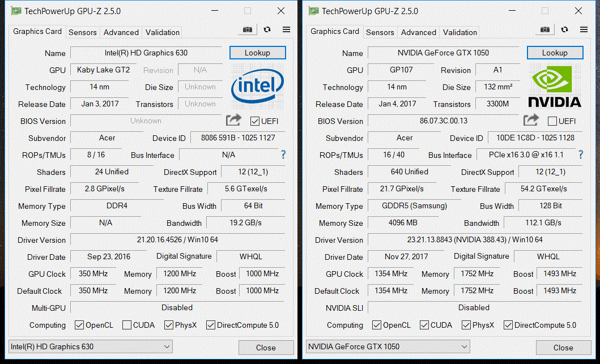Click Pixel Fillrate field 2.8 GPixel/s
The image size is (600, 364).
coord(105,189)
